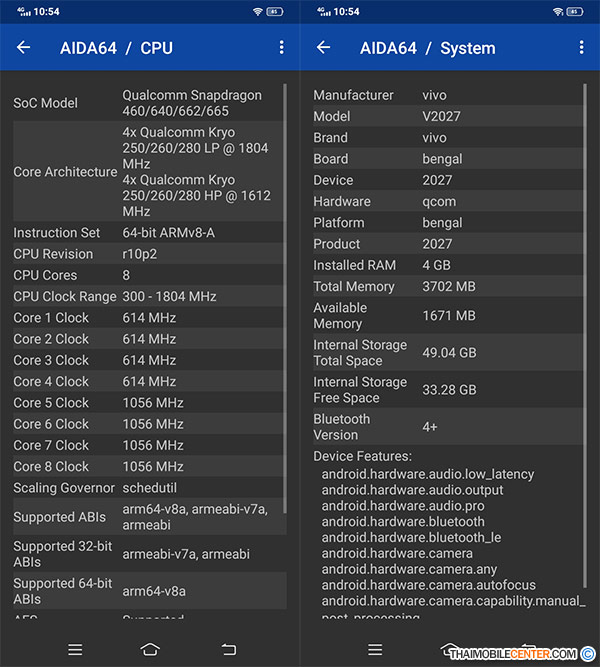This screenshot has width=600, height=667.
Task: Click the System list scrollbar
Action: [585, 336]
